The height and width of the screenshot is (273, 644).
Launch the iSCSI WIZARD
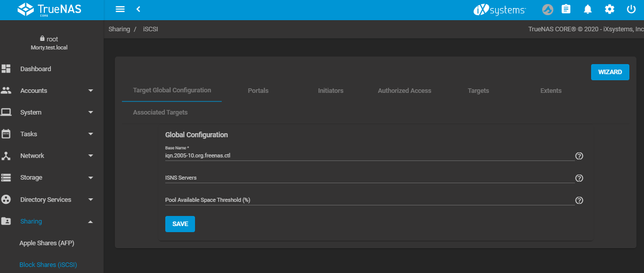(610, 72)
